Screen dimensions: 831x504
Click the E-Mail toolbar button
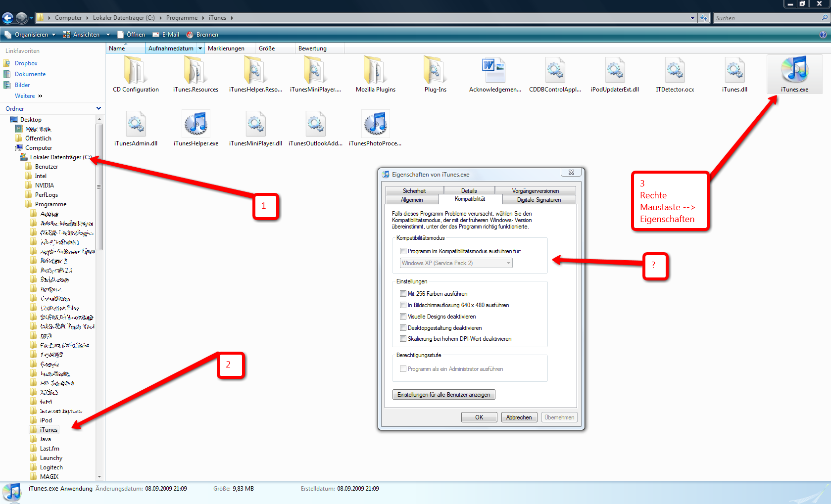tap(166, 35)
